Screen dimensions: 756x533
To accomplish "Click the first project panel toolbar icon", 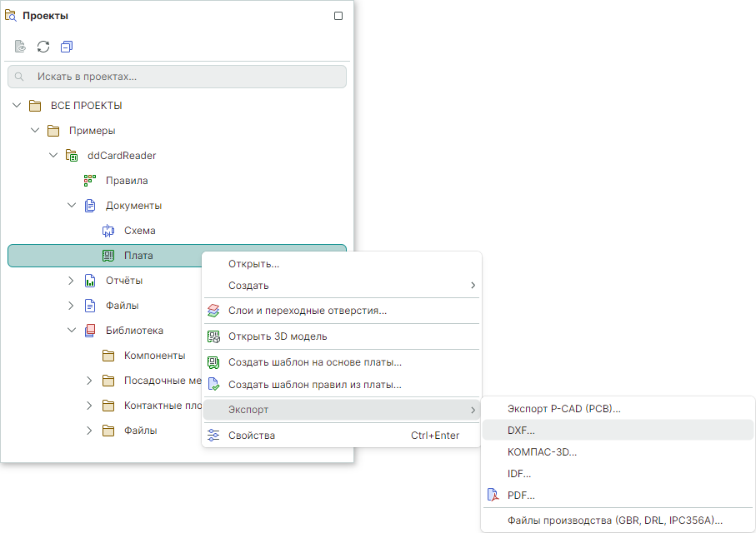I will (x=20, y=47).
